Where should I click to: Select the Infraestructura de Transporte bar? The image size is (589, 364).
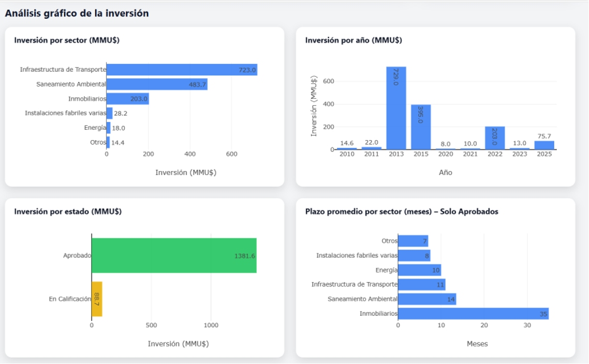click(x=181, y=69)
